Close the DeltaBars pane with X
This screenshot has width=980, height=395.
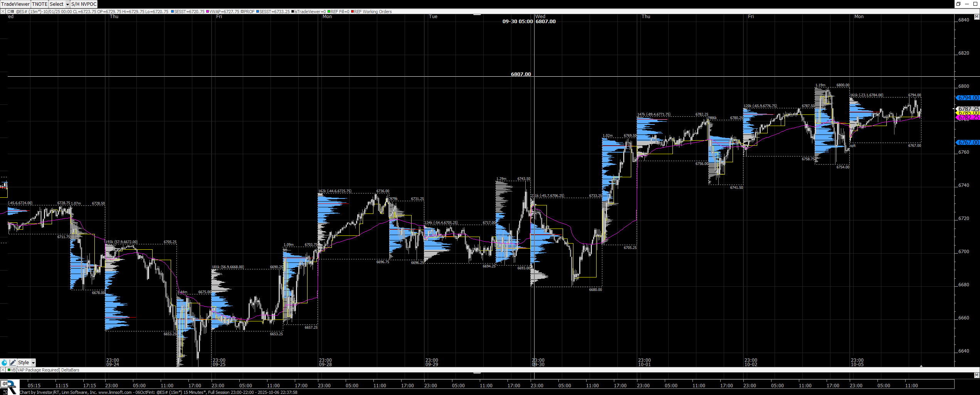3,370
